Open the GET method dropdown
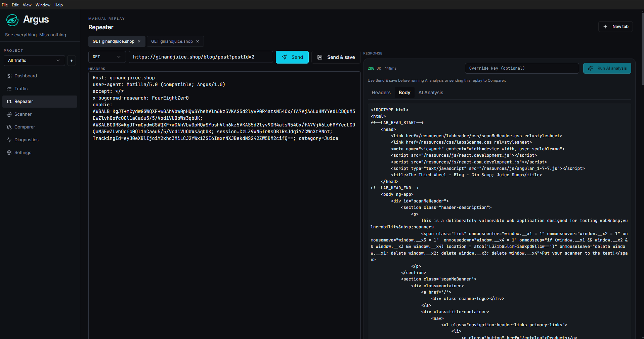 coord(107,57)
